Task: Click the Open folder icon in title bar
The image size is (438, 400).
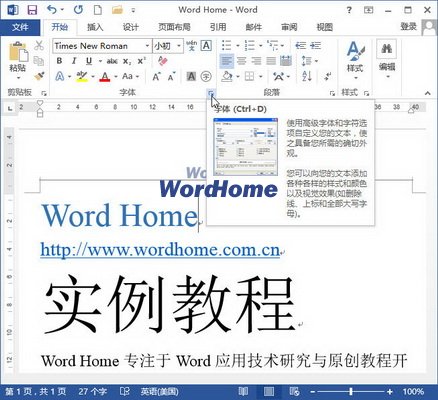Action: pyautogui.click(x=117, y=10)
